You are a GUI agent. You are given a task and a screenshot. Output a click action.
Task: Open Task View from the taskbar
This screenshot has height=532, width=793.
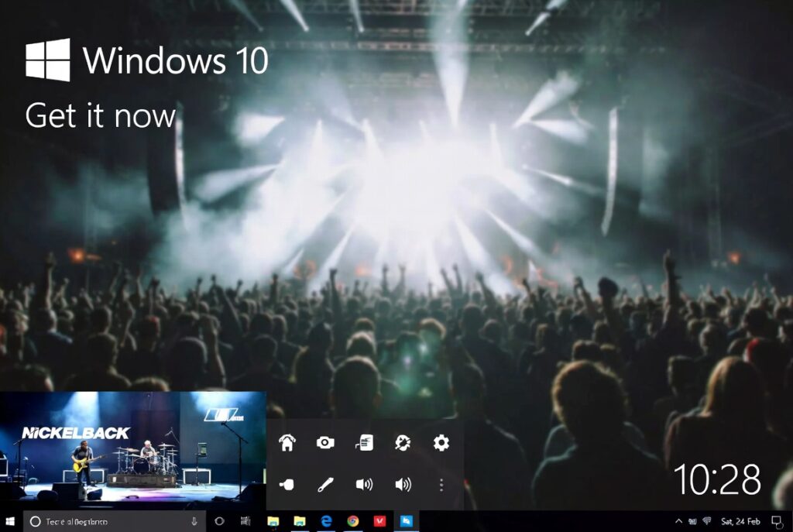tap(245, 522)
